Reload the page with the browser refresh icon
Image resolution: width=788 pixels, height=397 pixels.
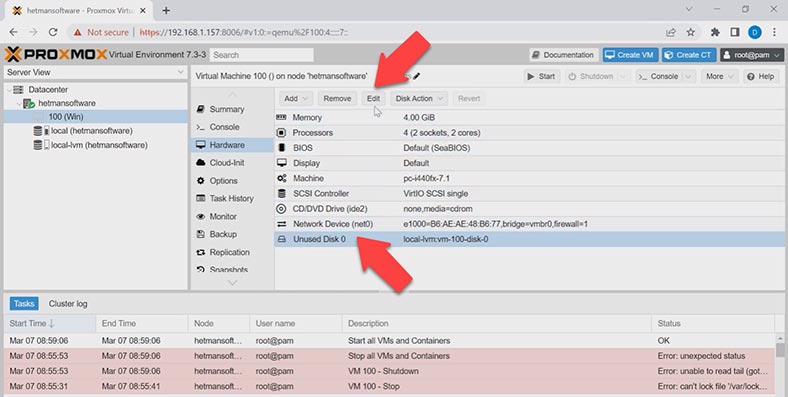[x=53, y=32]
